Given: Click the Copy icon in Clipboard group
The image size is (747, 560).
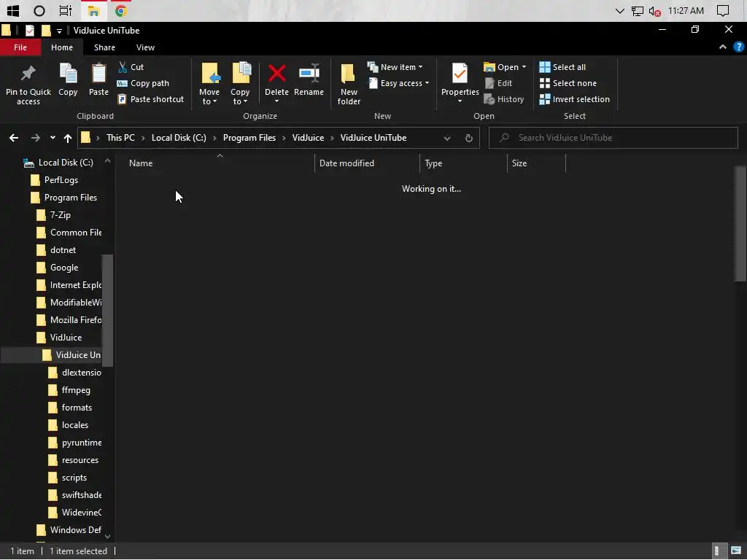Looking at the screenshot, I should [x=68, y=80].
